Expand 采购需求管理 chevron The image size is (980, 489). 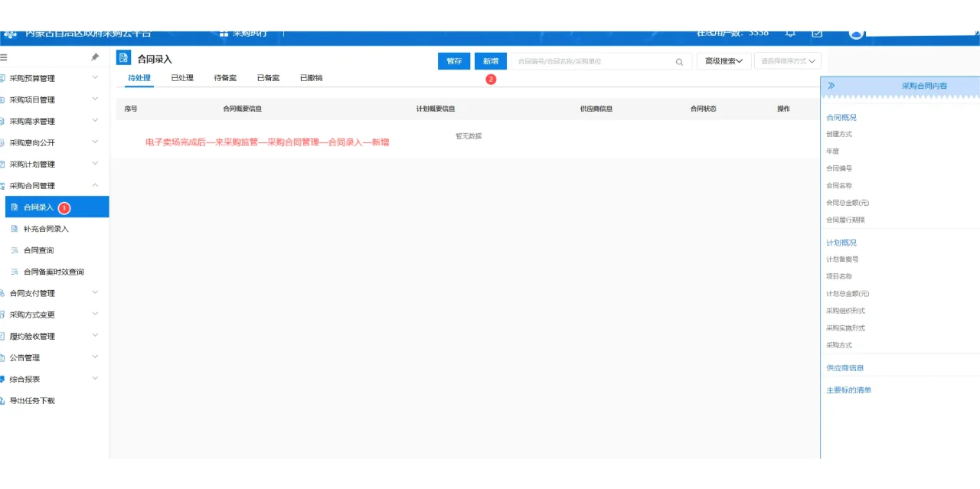(x=95, y=120)
